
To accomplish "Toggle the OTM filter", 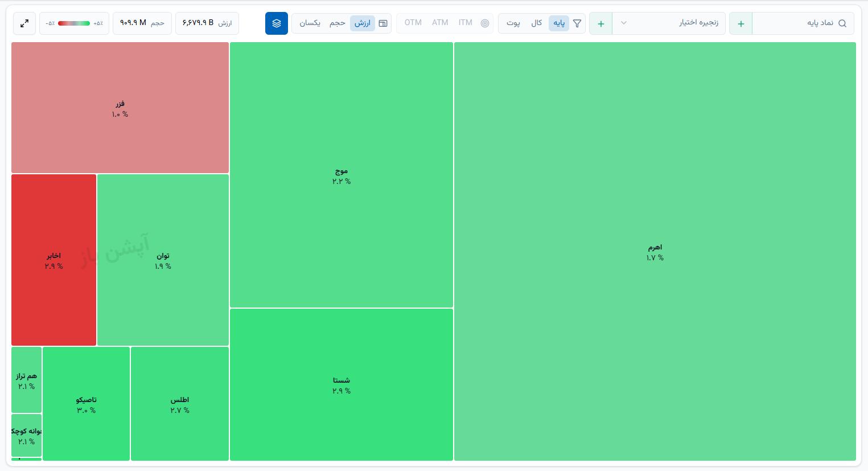I will [x=413, y=23].
